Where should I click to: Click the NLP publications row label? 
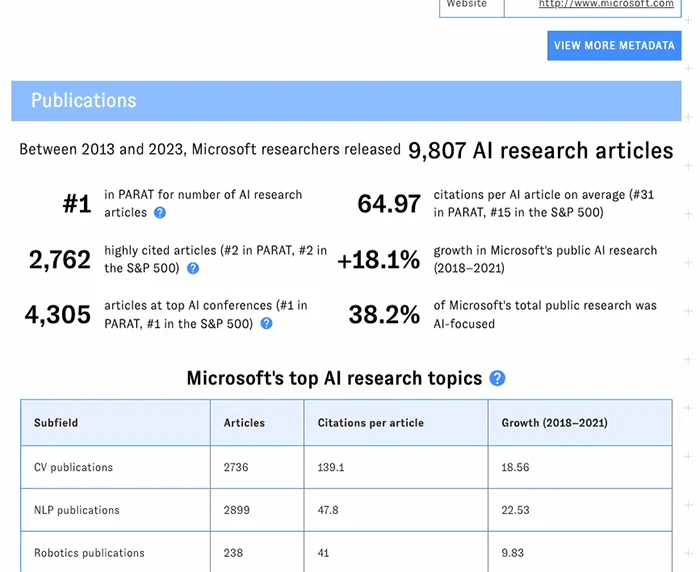click(x=76, y=510)
